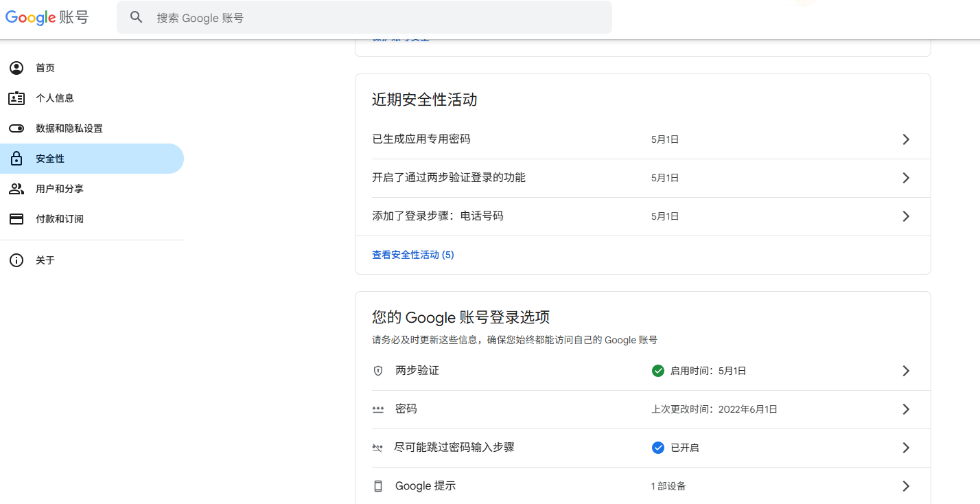Click the 首页 person icon in sidebar
The image size is (980, 504).
pyautogui.click(x=16, y=68)
